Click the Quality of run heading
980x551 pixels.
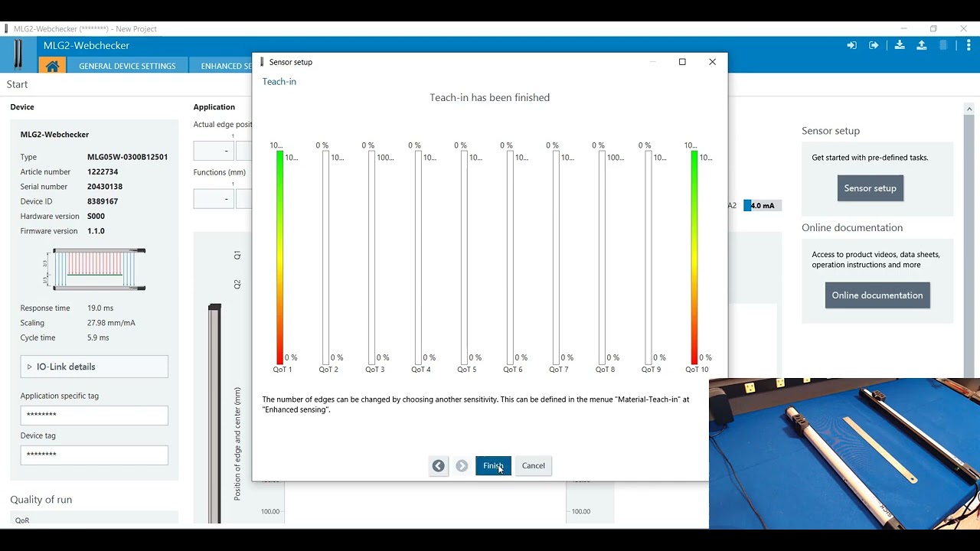41,500
